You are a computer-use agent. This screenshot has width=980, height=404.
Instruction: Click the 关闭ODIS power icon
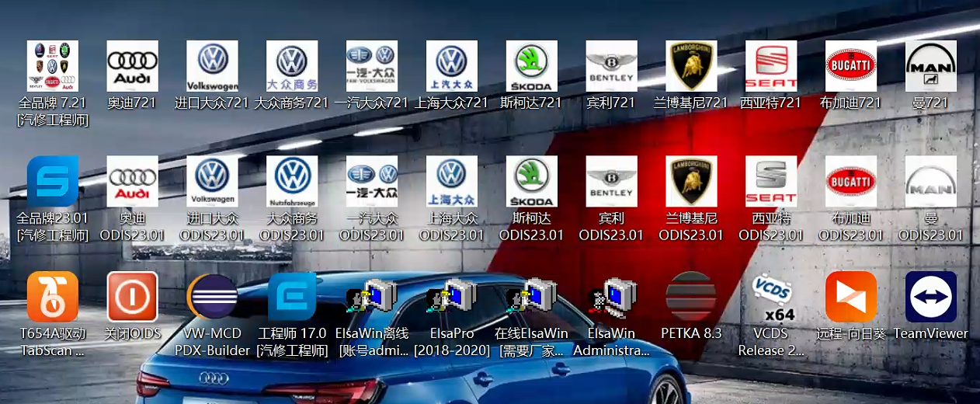click(132, 297)
